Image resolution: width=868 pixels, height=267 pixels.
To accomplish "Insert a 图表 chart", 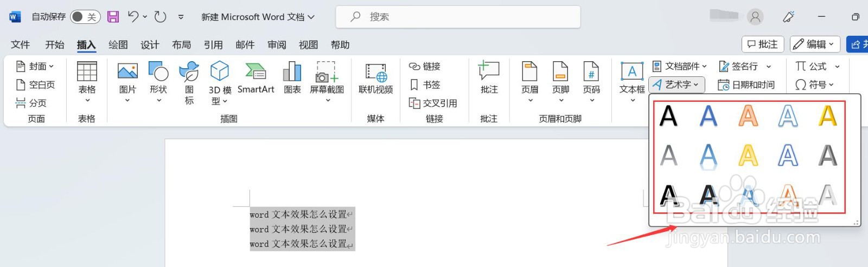I will pyautogui.click(x=292, y=79).
